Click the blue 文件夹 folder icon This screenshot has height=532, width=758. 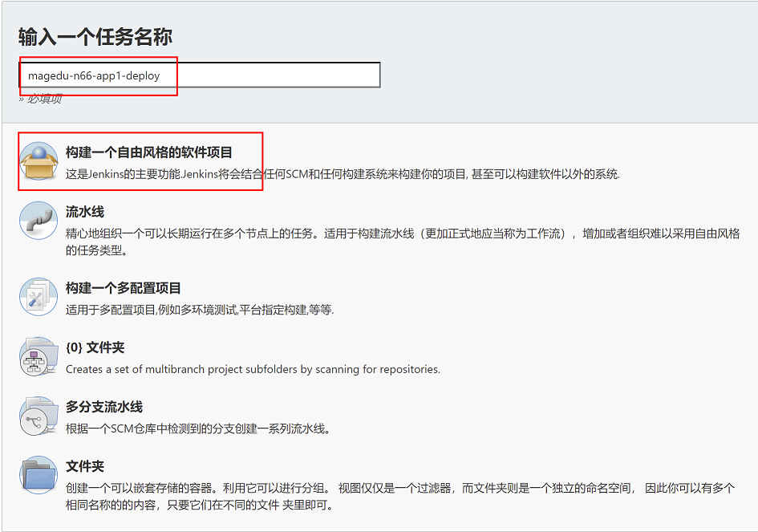click(x=39, y=477)
